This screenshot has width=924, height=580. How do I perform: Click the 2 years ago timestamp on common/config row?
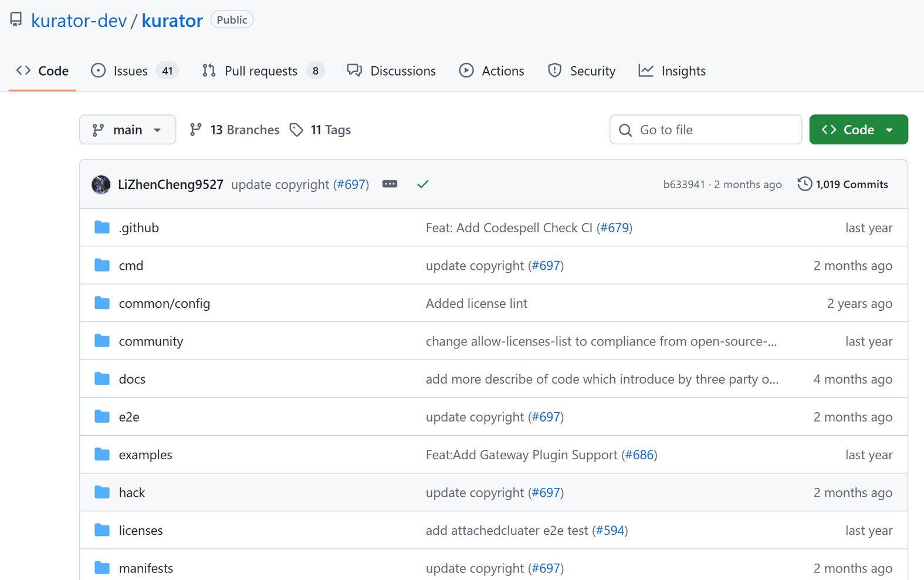(x=859, y=303)
